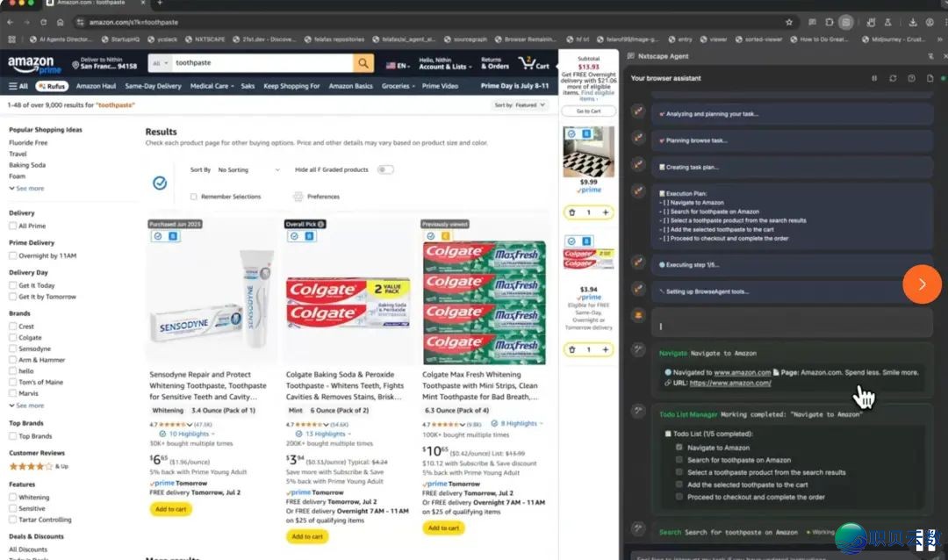Open Returns & Orders link
This screenshot has height=560, width=948.
494,63
